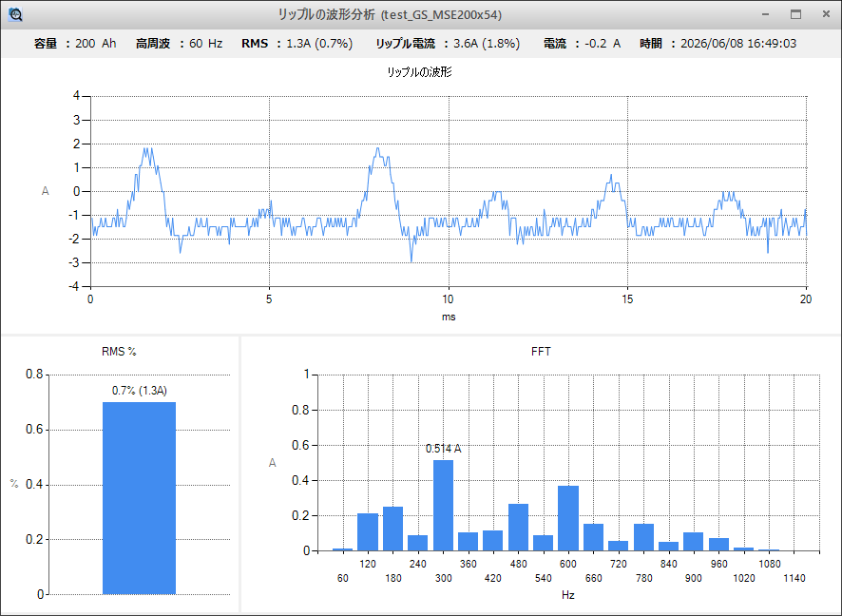
Task: Click the 600 Hz FFT bar
Action: point(568,518)
